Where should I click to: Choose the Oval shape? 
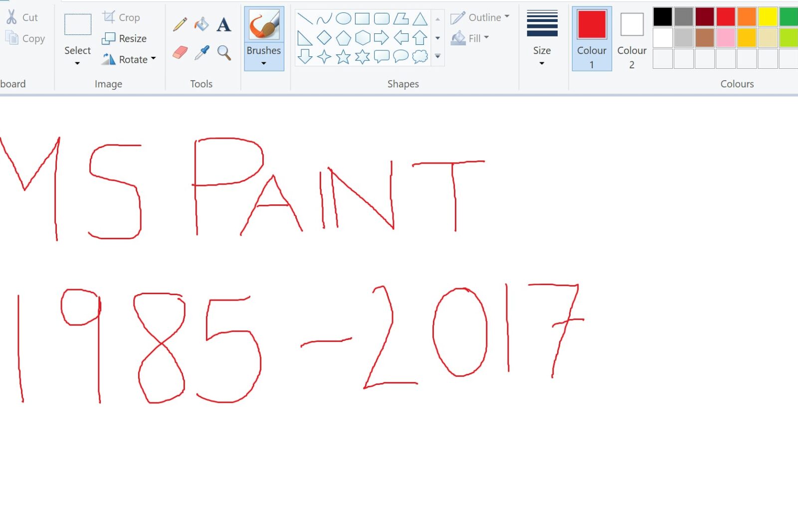[343, 19]
